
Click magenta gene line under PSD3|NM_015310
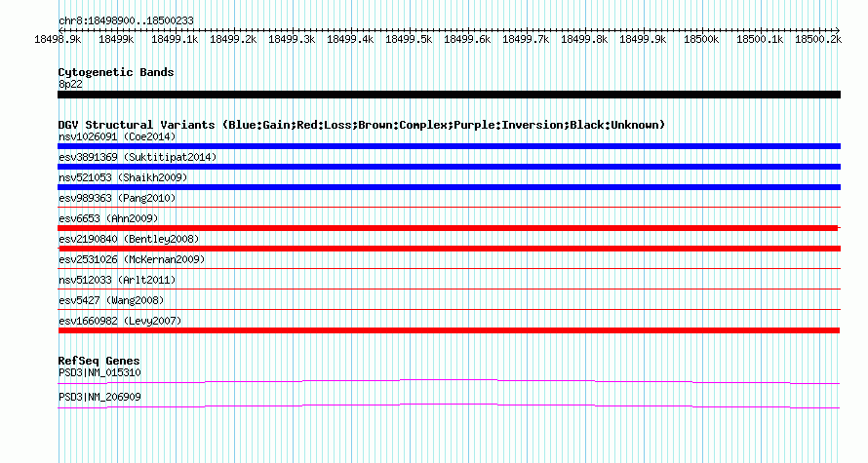(449, 382)
